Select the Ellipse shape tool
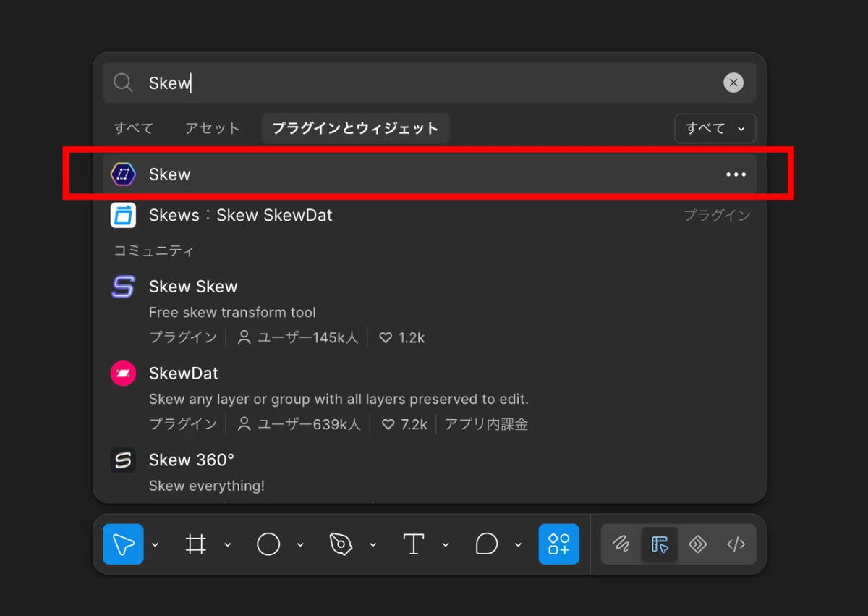The height and width of the screenshot is (616, 868). (268, 544)
